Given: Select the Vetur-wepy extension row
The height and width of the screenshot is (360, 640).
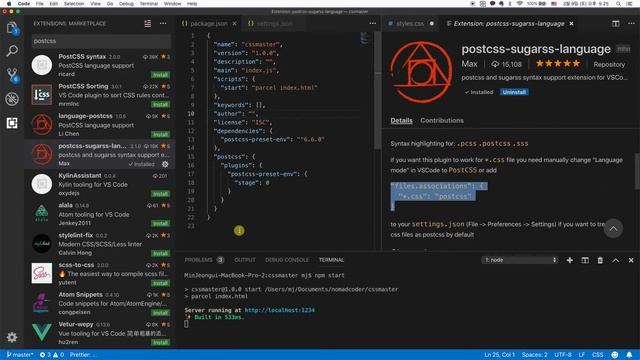Looking at the screenshot, I should (x=100, y=332).
